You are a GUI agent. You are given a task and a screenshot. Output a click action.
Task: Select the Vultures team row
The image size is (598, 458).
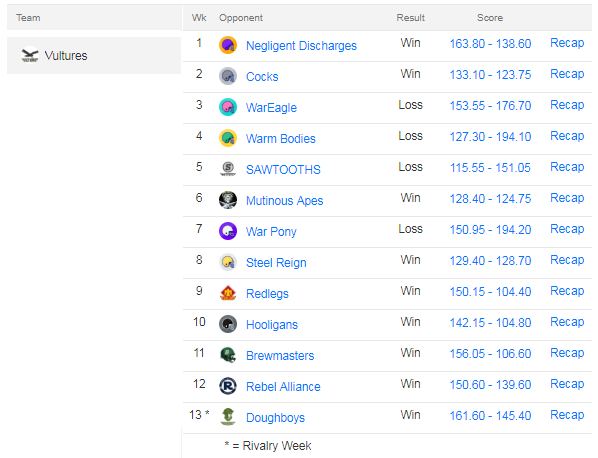(x=94, y=55)
